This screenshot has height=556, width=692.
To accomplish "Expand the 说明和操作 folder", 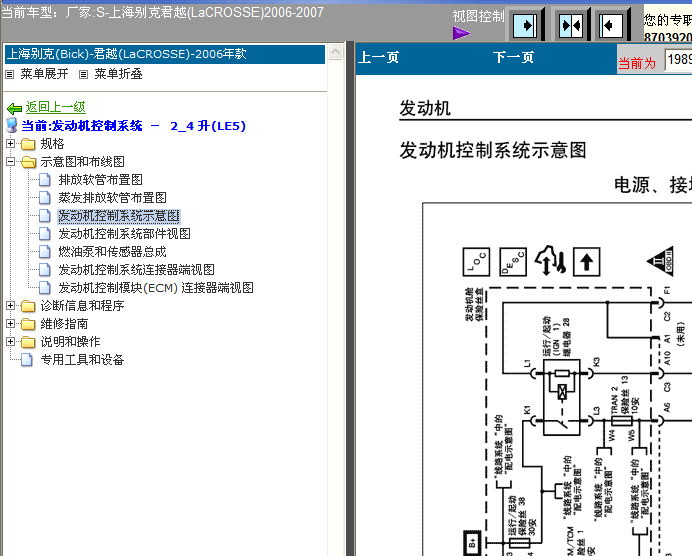I will 11,342.
